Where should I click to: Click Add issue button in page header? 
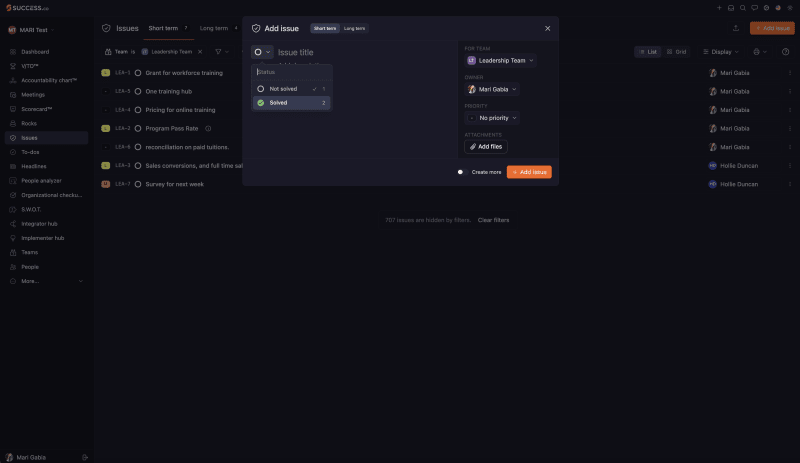coord(772,28)
